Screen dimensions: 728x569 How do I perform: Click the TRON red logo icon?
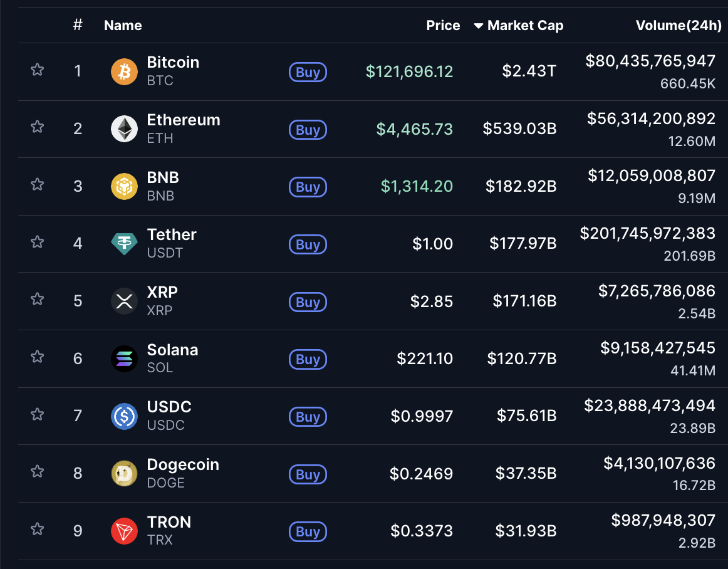tap(124, 531)
